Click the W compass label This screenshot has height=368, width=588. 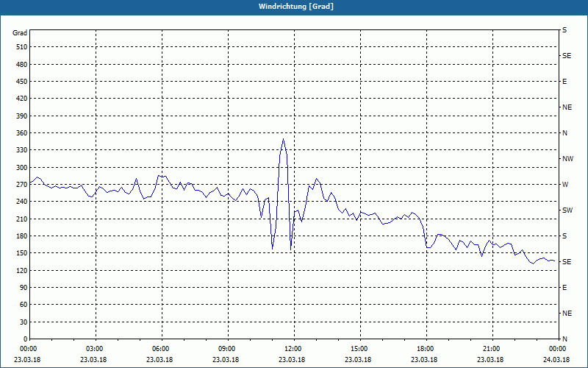tap(565, 185)
